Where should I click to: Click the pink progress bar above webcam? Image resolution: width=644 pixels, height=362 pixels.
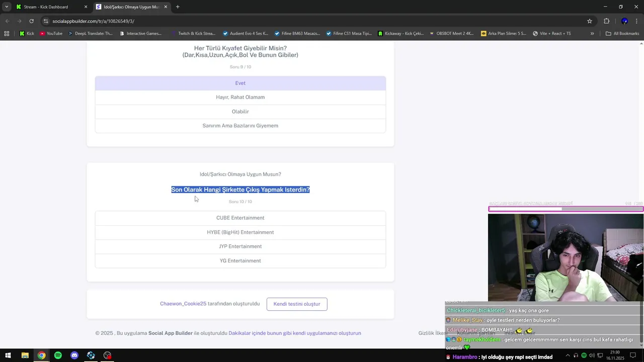tap(566, 209)
